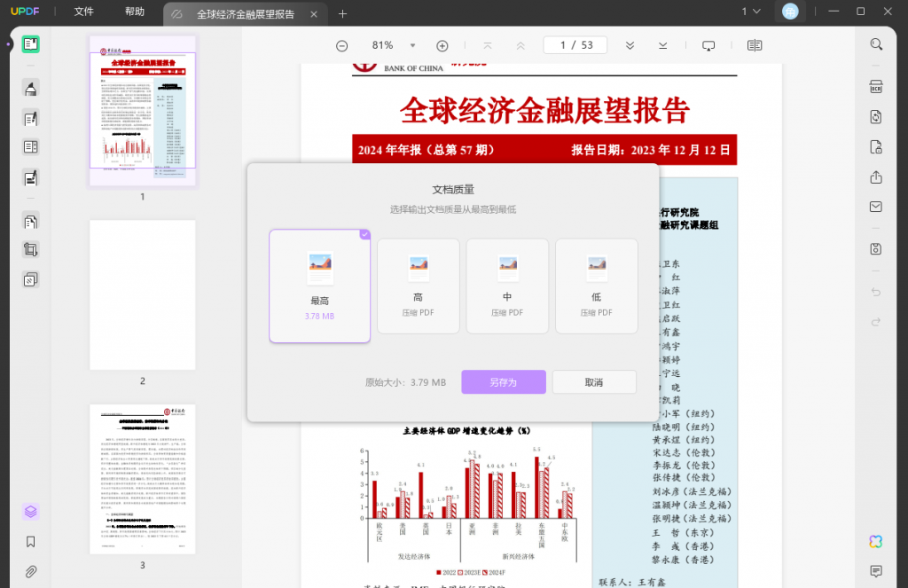Screen dimensions: 908x588
Task: Click the Share/export icon on right sidebar
Action: click(875, 176)
